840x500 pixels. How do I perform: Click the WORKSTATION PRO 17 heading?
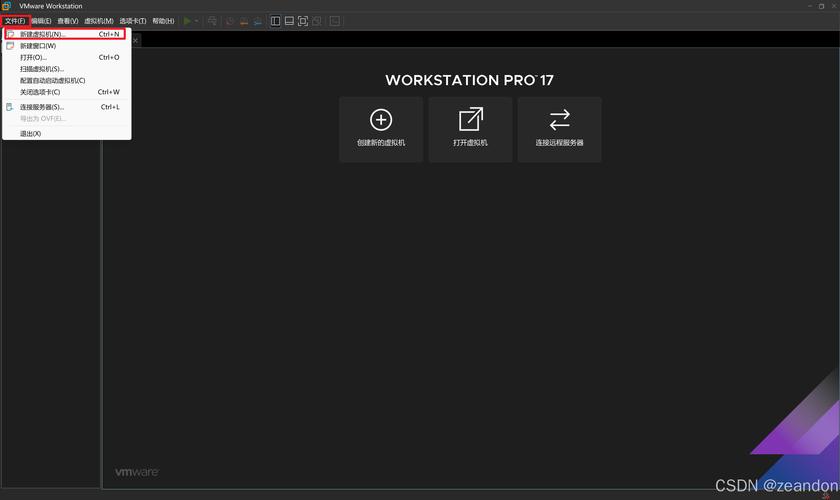(x=469, y=80)
